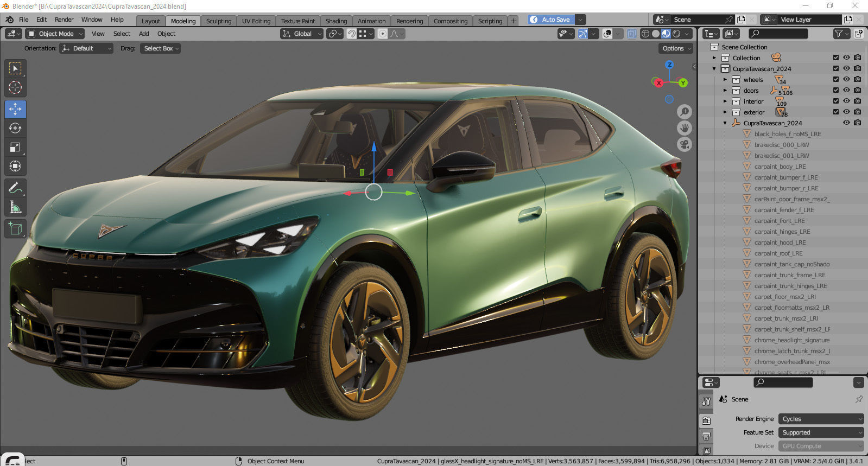The width and height of the screenshot is (868, 466).
Task: Open the File menu
Action: tap(24, 20)
